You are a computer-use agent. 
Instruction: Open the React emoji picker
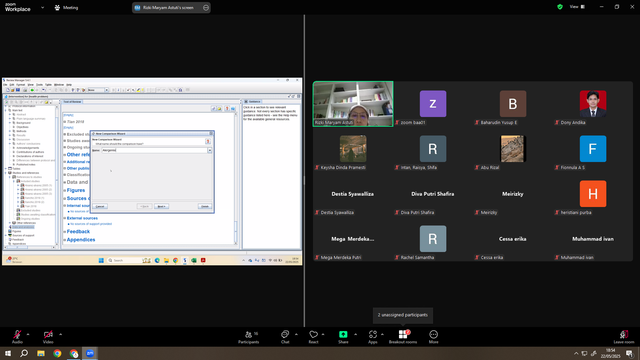pyautogui.click(x=313, y=337)
